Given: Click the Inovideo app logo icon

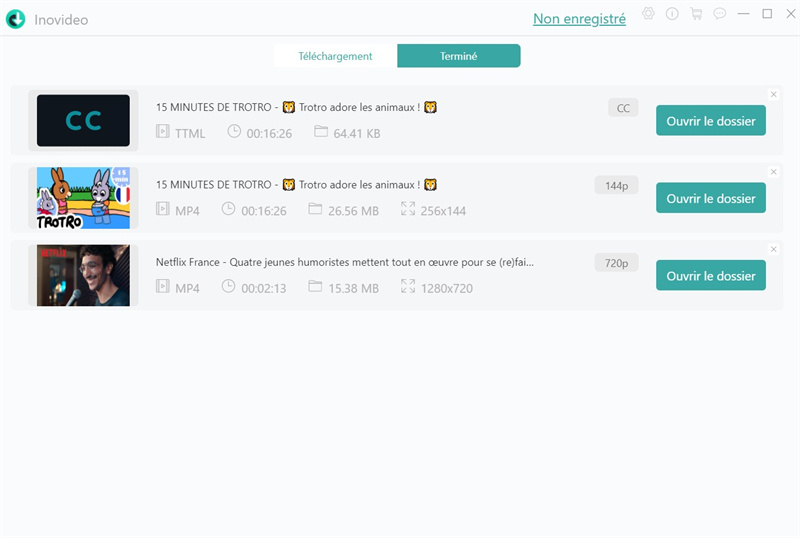Looking at the screenshot, I should point(15,19).
